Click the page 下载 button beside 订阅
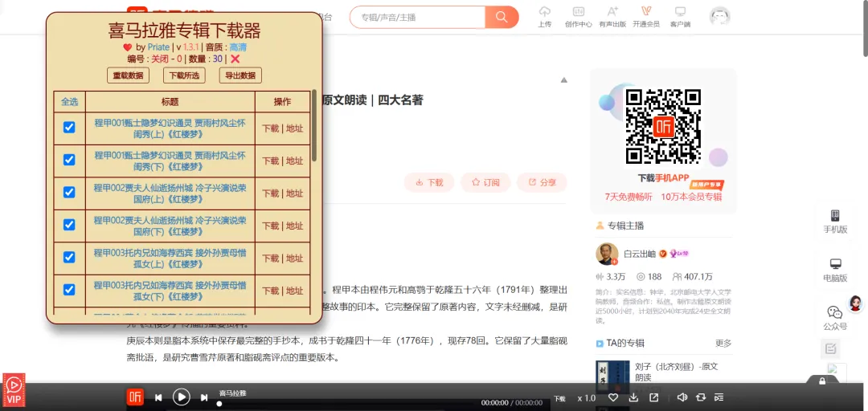Screen dimensions: 868x411 point(429,182)
